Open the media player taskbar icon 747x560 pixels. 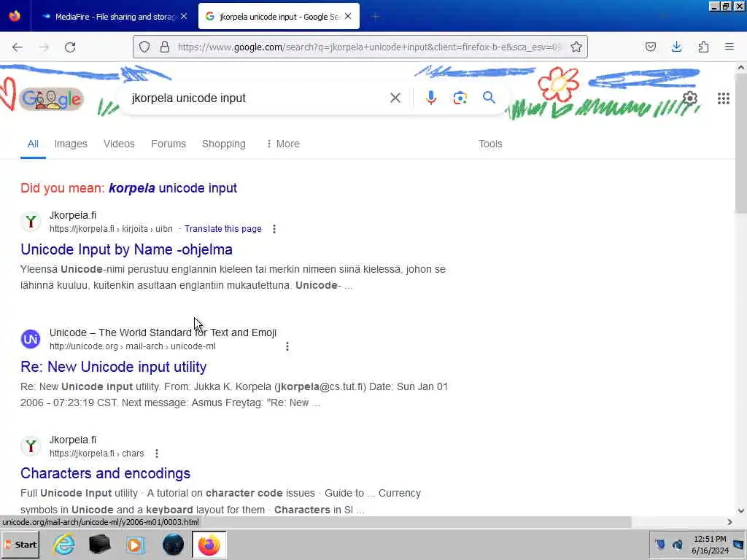pos(135,544)
